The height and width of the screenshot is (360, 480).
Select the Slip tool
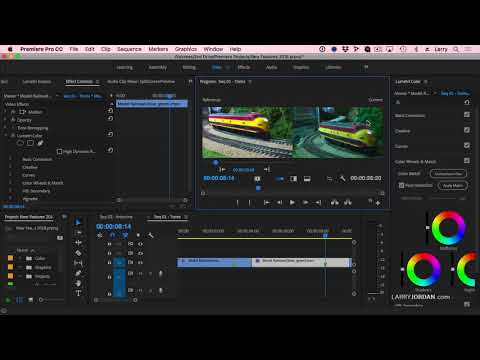click(x=78, y=263)
